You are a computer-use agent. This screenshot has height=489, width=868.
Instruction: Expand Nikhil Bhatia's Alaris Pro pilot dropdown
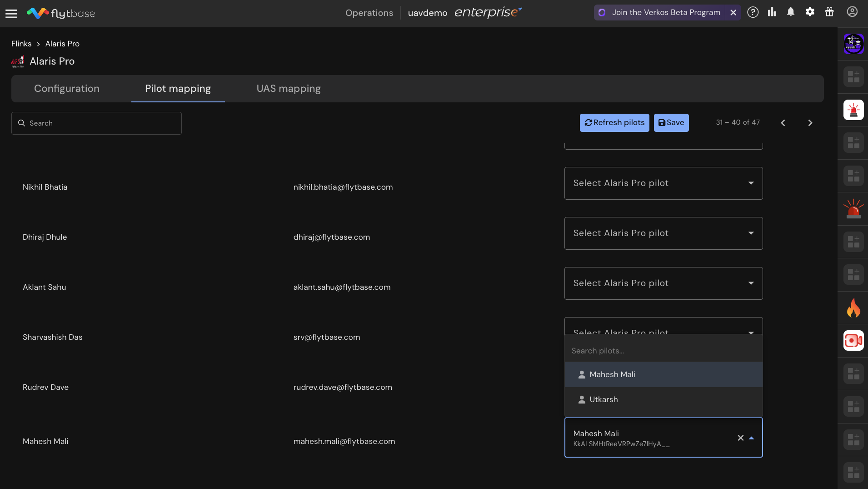click(663, 183)
